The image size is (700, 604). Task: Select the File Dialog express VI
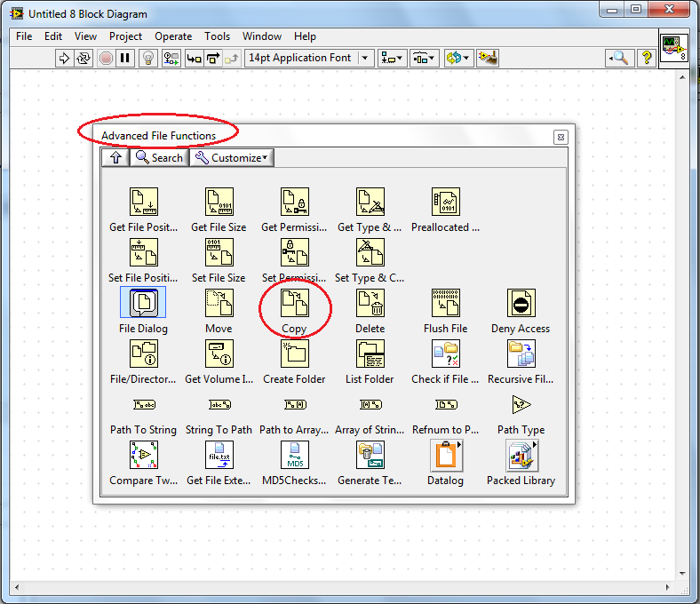(143, 303)
